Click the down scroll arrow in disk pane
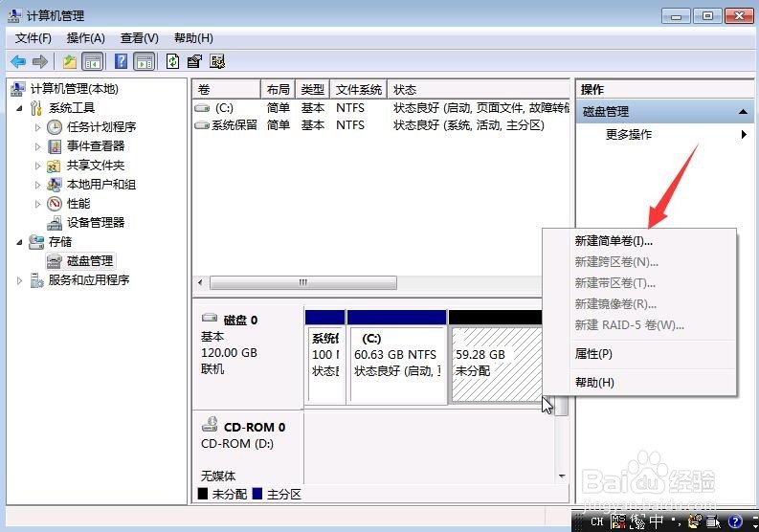The height and width of the screenshot is (532, 759). [x=562, y=477]
